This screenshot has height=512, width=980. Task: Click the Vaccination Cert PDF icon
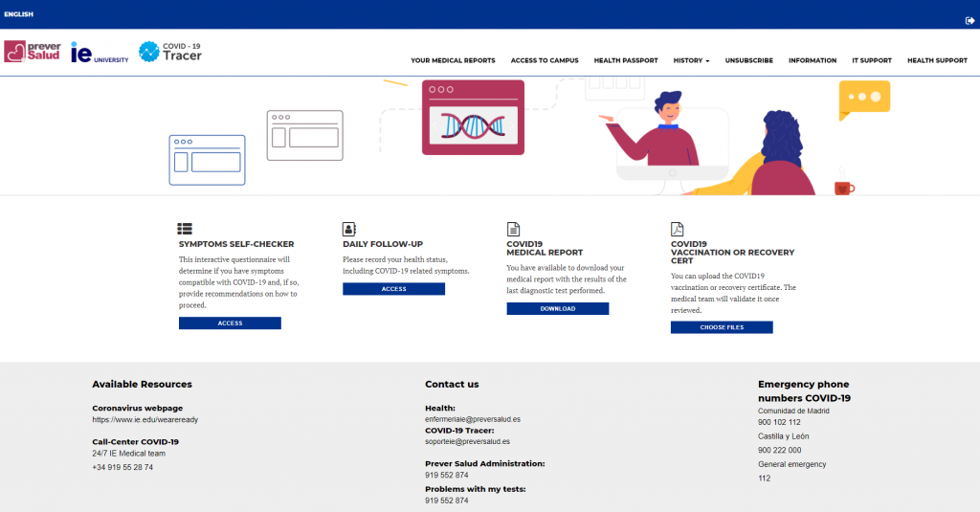(677, 229)
